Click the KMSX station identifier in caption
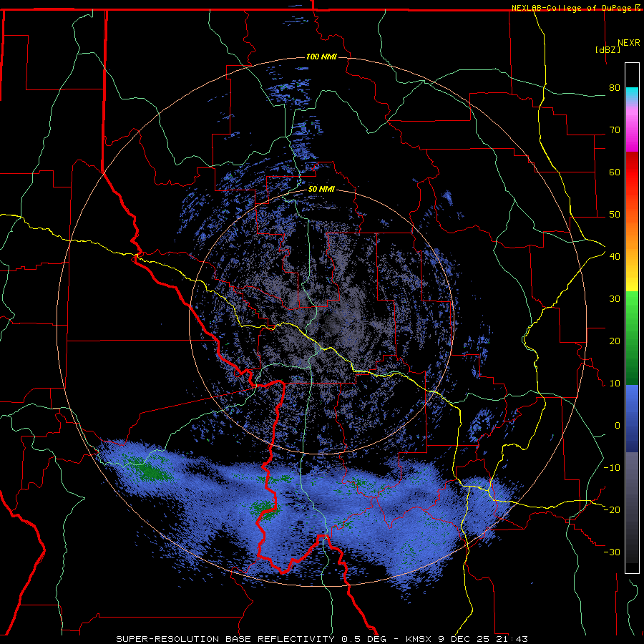 pyautogui.click(x=419, y=639)
